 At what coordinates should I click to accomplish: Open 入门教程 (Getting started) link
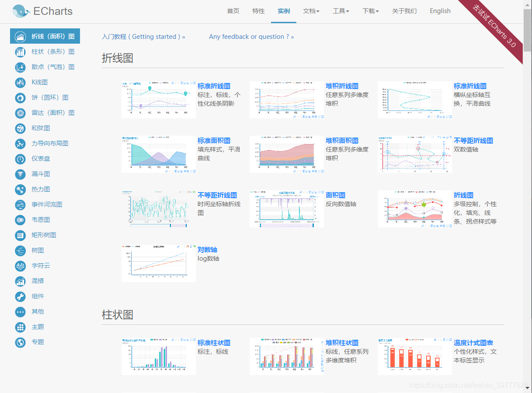[143, 37]
